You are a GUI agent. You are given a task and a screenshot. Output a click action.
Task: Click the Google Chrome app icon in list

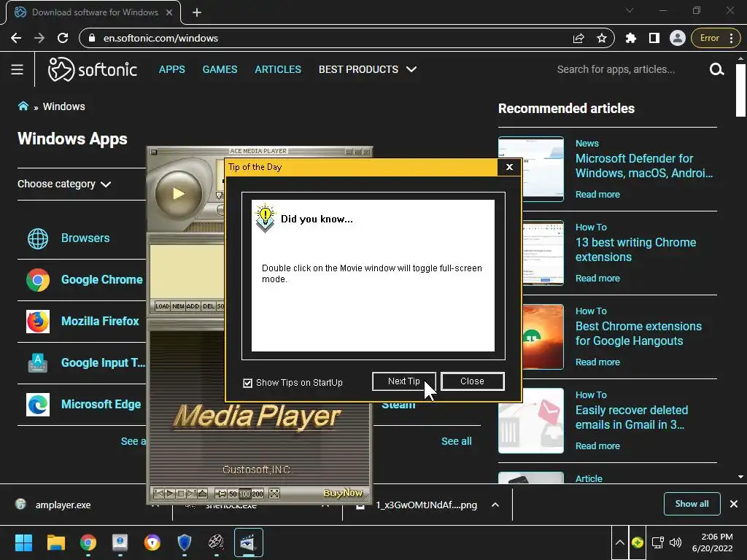pos(38,279)
